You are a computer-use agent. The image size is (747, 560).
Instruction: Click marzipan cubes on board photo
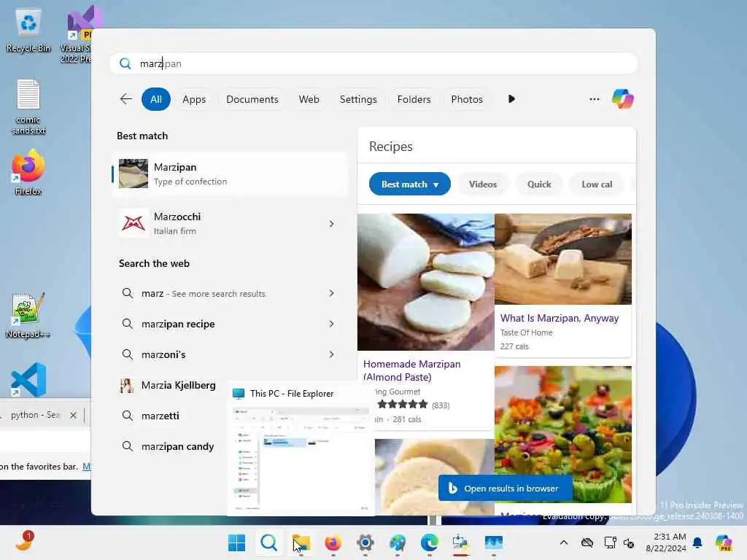click(563, 259)
